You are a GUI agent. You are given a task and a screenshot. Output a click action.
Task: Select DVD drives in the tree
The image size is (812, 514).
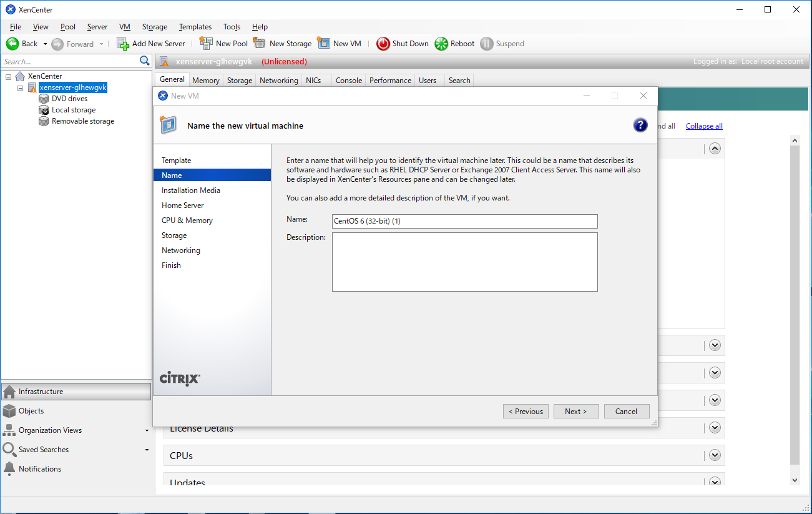69,99
